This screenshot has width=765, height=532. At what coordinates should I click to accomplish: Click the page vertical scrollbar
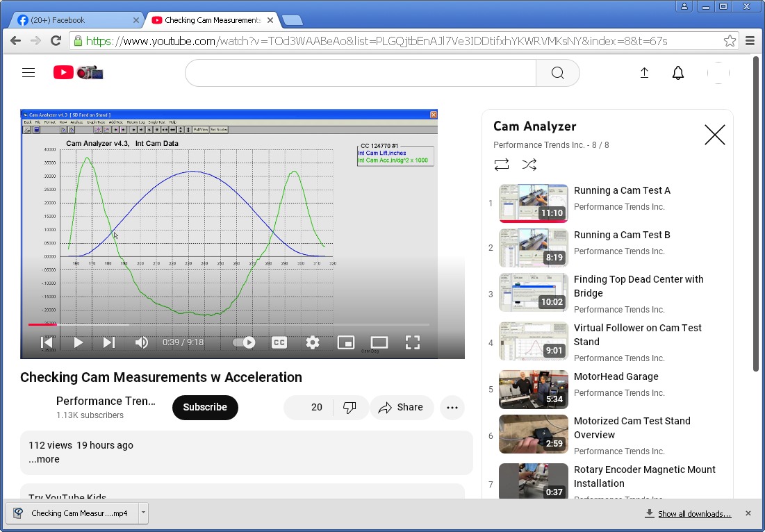tap(756, 215)
